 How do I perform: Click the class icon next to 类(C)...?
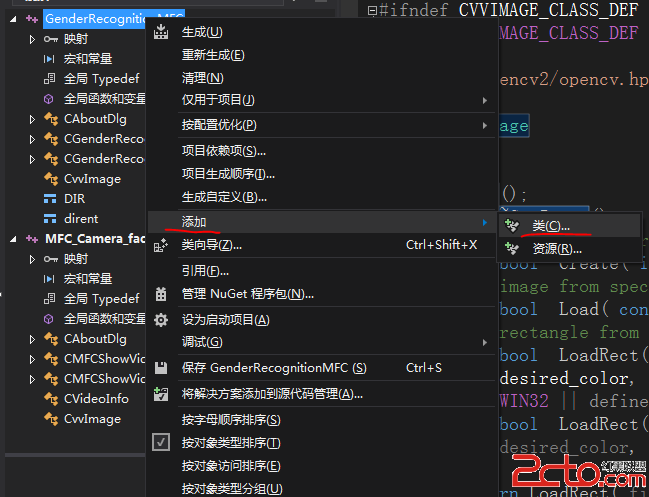512,226
